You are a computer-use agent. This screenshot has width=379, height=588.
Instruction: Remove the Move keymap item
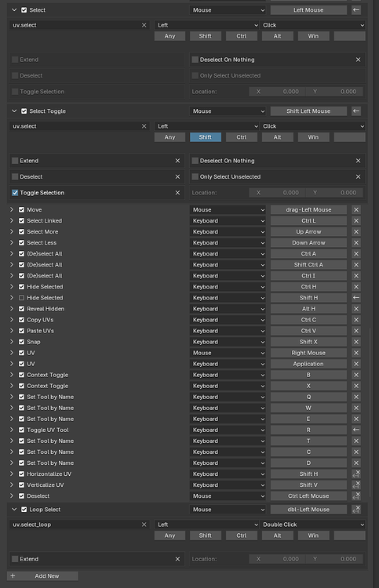(356, 209)
